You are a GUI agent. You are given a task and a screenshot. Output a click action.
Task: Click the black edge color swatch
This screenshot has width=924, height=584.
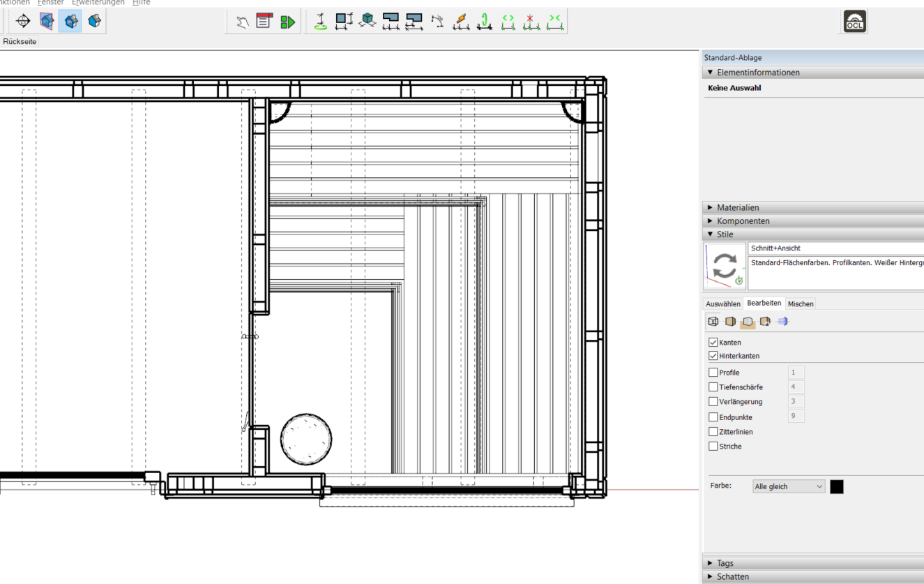pyautogui.click(x=837, y=487)
